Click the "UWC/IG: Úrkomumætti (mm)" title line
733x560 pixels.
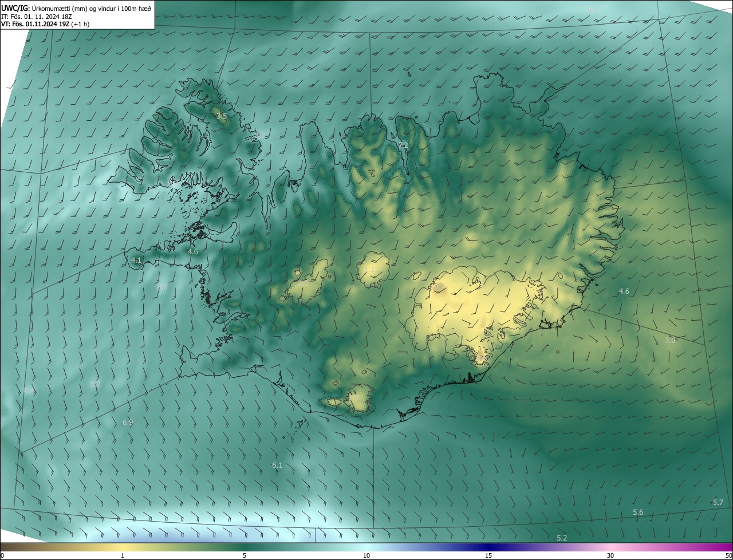[x=76, y=7]
